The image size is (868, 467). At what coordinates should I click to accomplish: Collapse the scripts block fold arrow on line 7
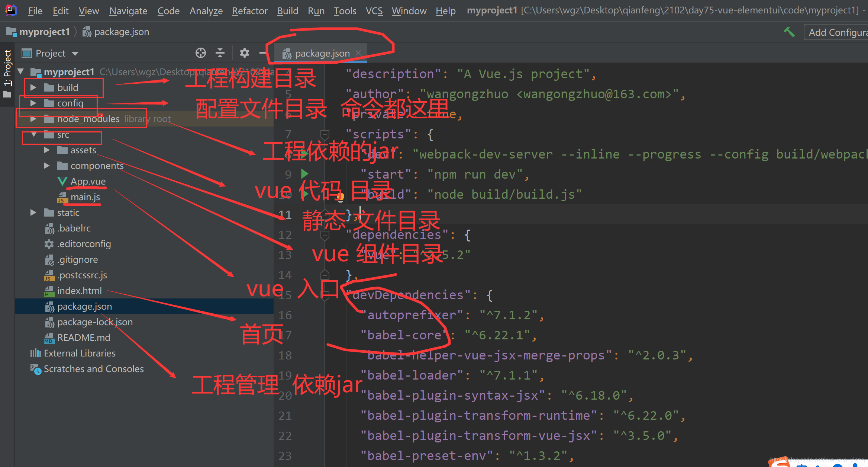(325, 134)
